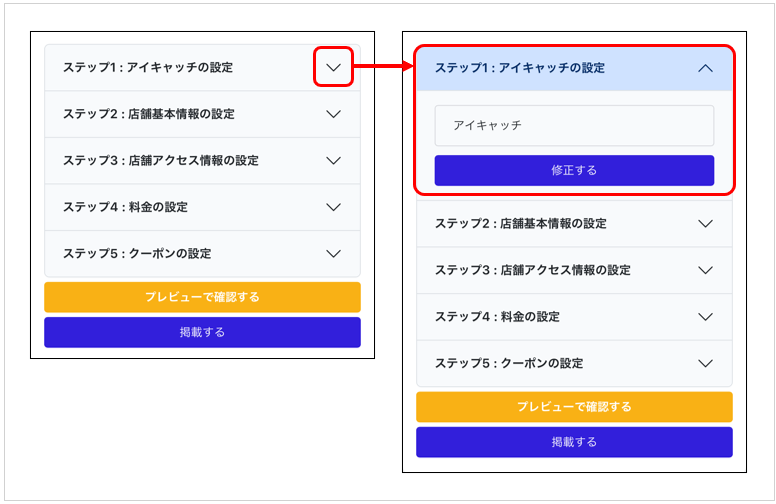This screenshot has height=504, width=776.
Task: Expand ステップ3 chevron in left panel
Action: pyautogui.click(x=334, y=160)
